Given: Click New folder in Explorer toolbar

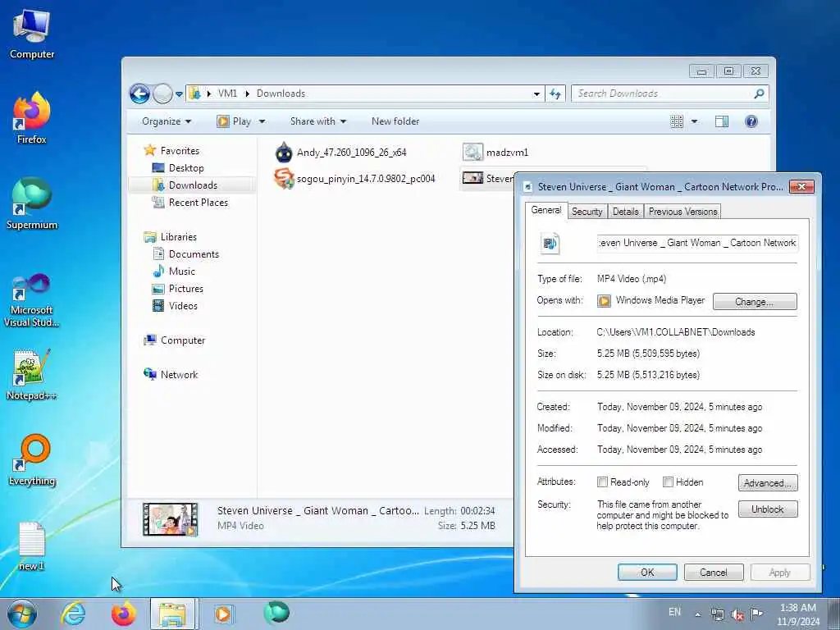Looking at the screenshot, I should 395,121.
